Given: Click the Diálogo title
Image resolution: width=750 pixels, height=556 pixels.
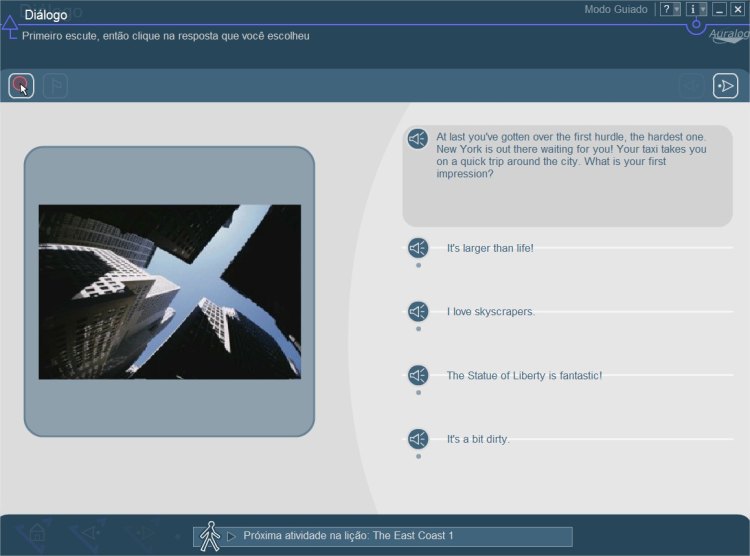Looking at the screenshot, I should (x=46, y=15).
